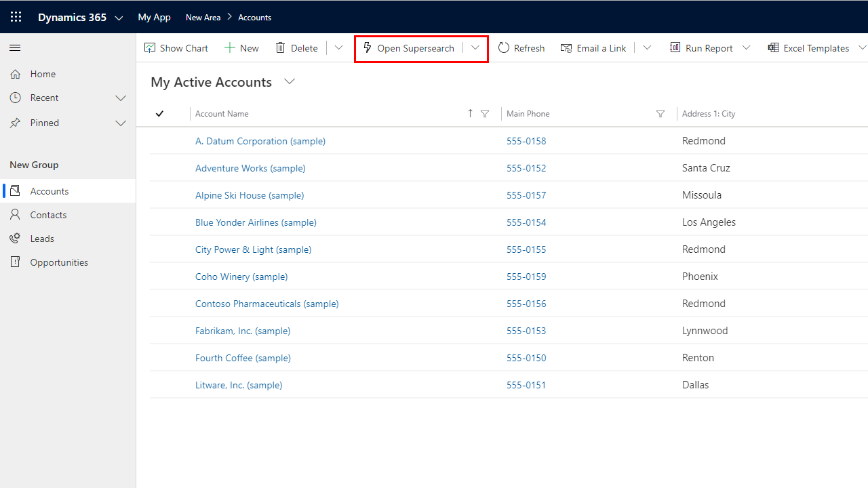This screenshot has height=488, width=868.
Task: Toggle the select-all checkmark in grid header
Action: [159, 114]
